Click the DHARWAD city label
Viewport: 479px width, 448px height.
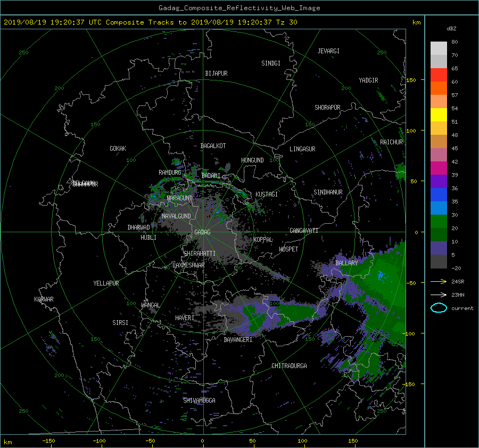[x=138, y=227]
